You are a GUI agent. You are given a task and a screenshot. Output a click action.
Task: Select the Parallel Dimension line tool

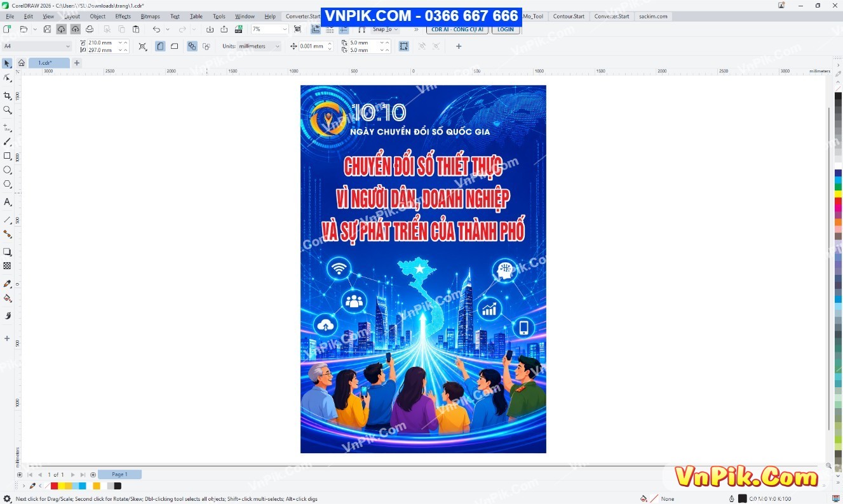7,220
